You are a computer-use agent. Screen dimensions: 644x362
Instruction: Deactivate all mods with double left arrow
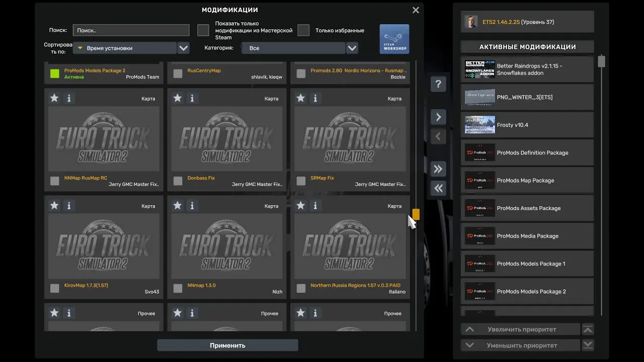[x=438, y=188]
